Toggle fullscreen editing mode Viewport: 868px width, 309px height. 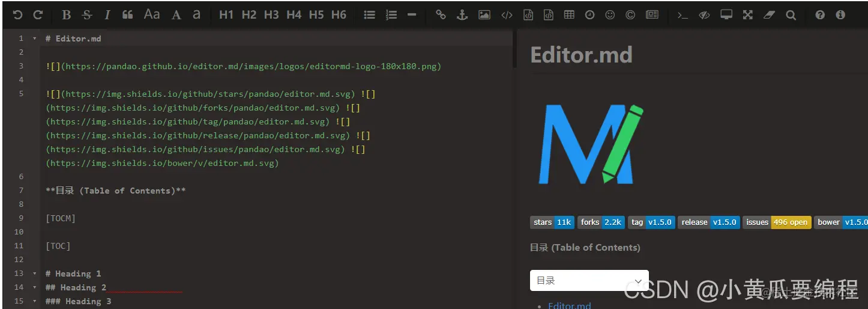tap(747, 15)
